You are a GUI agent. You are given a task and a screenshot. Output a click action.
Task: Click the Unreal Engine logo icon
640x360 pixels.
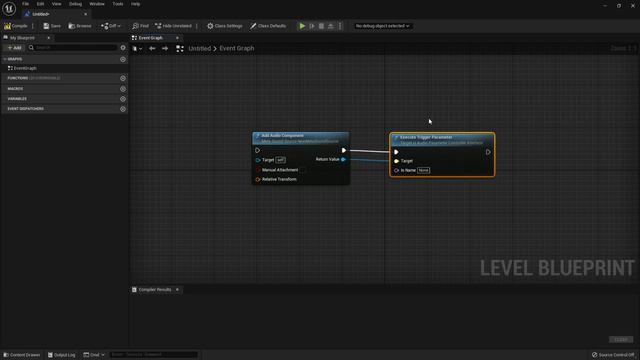pos(9,8)
